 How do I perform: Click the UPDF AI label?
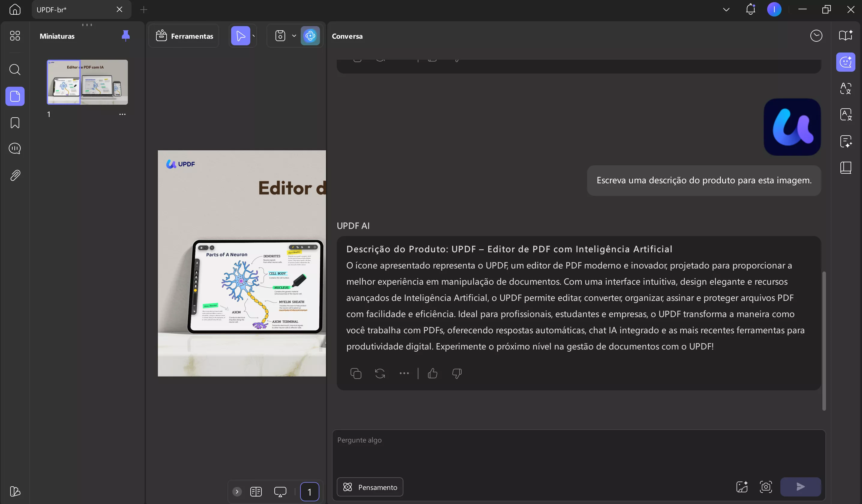coord(353,226)
